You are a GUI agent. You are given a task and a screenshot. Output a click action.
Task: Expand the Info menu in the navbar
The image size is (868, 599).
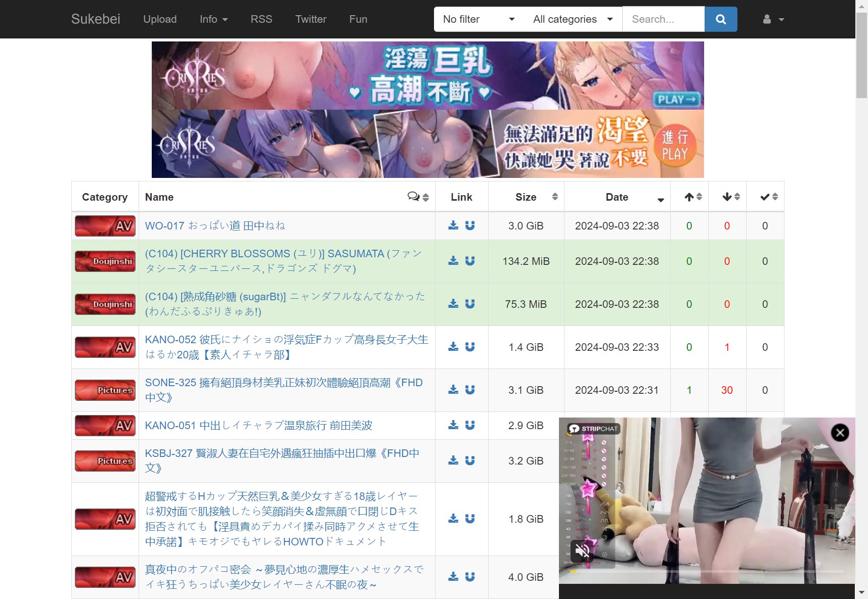213,19
